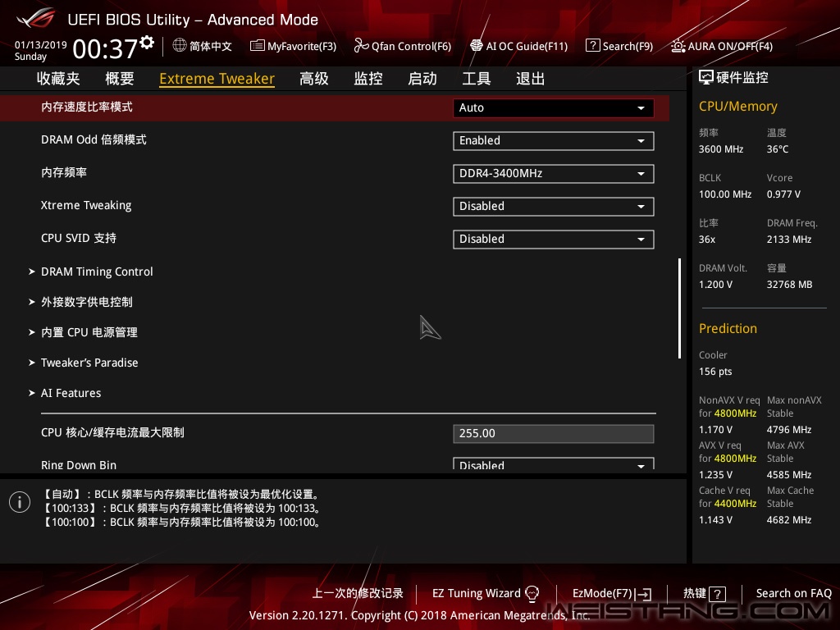Viewport: 840px width, 630px height.
Task: Click the 32768 MB capacity value
Action: (790, 285)
